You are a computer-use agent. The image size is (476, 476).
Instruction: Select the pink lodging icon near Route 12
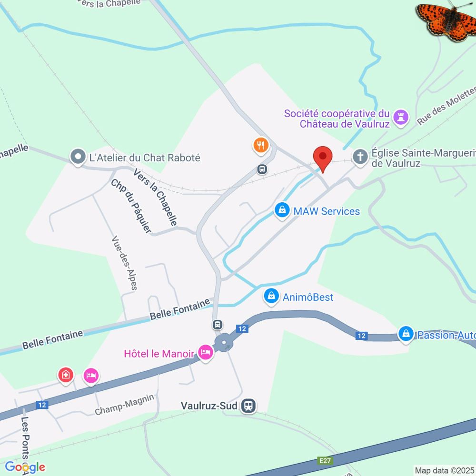91,377
